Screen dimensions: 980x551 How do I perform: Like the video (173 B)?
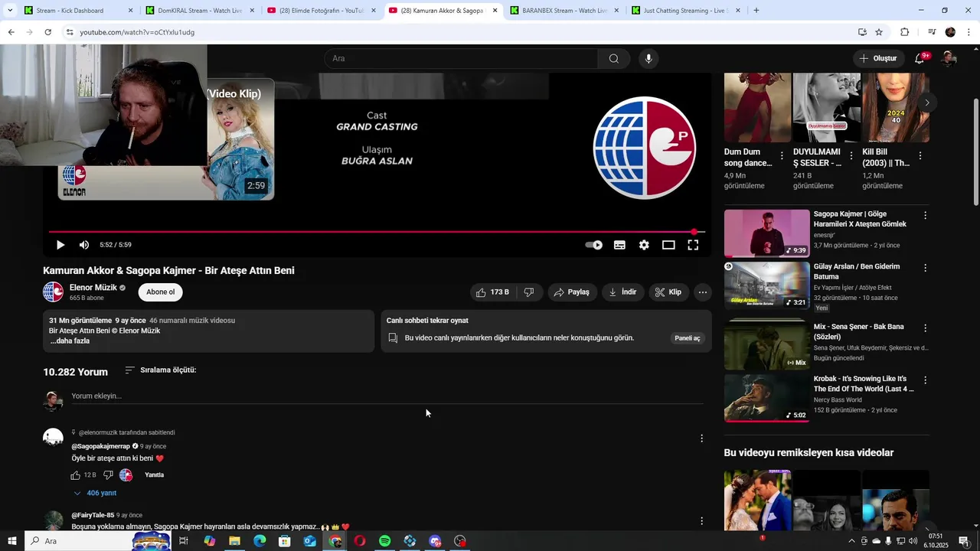click(492, 292)
